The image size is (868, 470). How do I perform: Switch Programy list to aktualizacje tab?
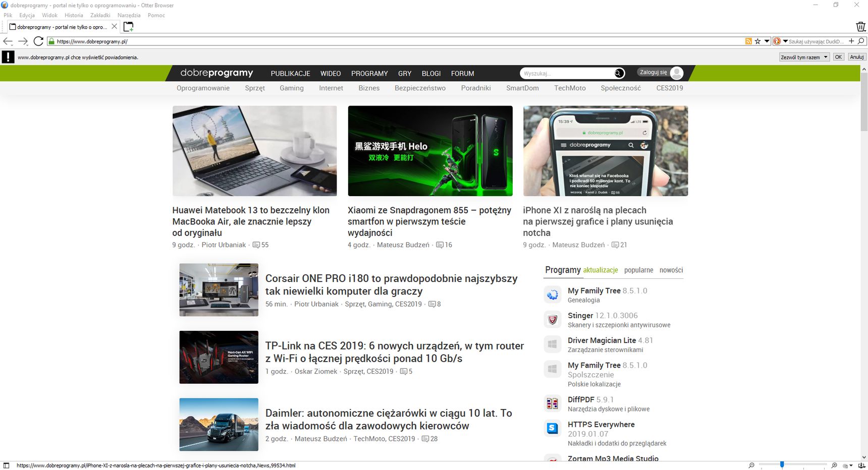[601, 270]
